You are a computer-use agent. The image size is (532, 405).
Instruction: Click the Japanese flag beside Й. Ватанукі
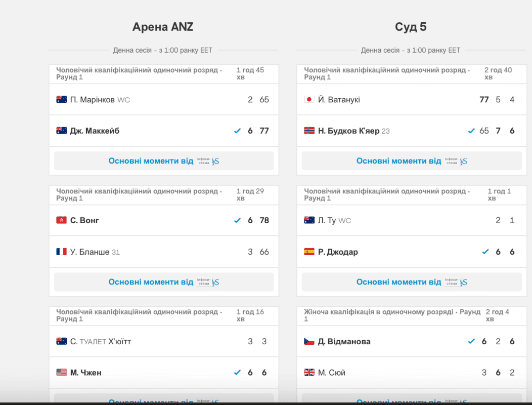[x=309, y=100]
